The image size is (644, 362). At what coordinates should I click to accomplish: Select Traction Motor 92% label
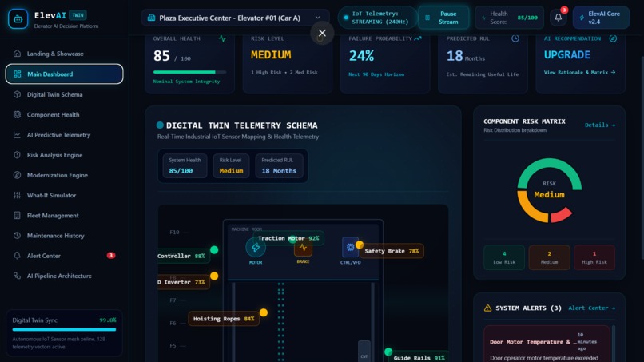288,238
